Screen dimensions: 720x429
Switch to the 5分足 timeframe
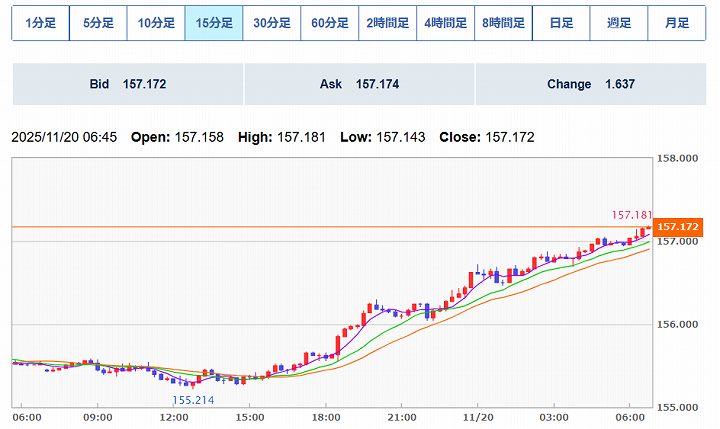click(x=98, y=23)
